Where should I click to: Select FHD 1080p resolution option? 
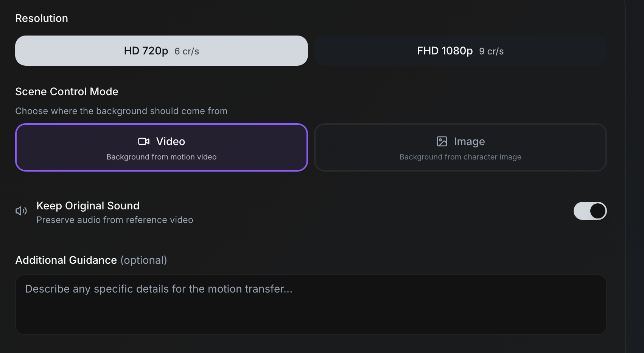click(x=460, y=51)
